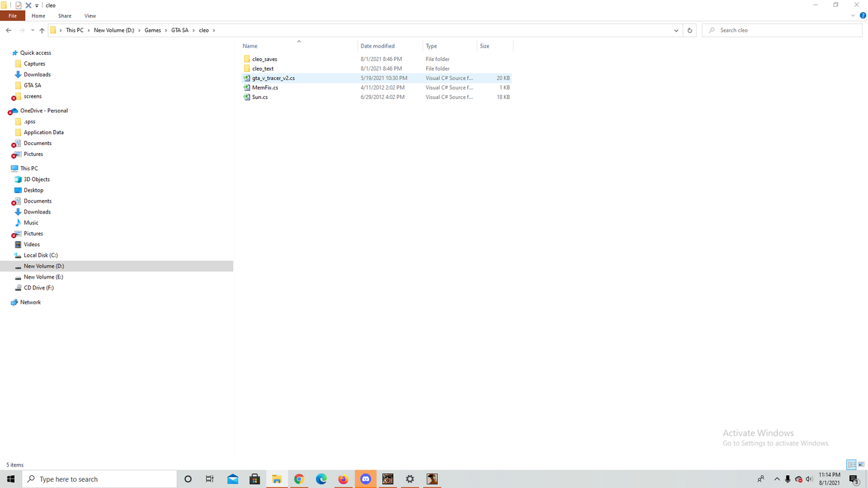Open Task View on taskbar
Viewport: 868px width, 488px height.
point(210,479)
